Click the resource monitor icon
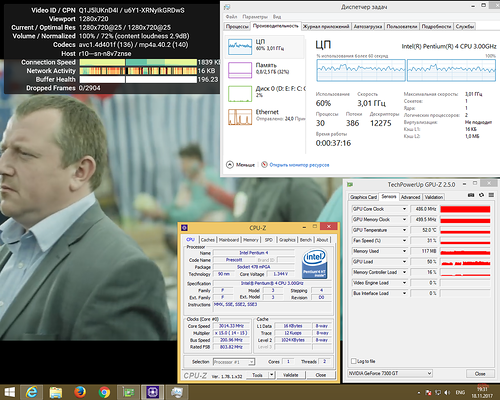 (x=264, y=165)
